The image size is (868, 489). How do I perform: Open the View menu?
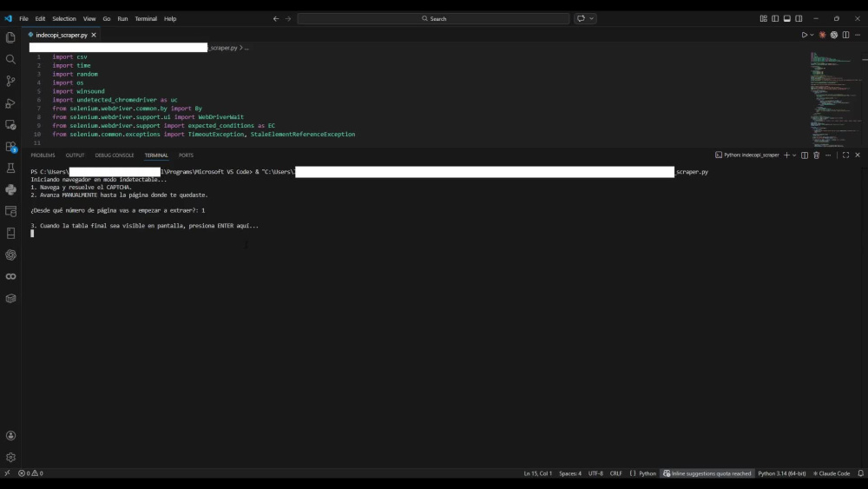click(x=89, y=18)
